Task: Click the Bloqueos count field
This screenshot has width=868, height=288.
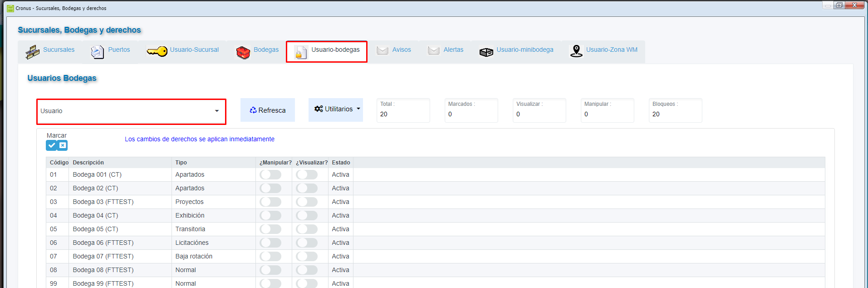Action: (675, 110)
